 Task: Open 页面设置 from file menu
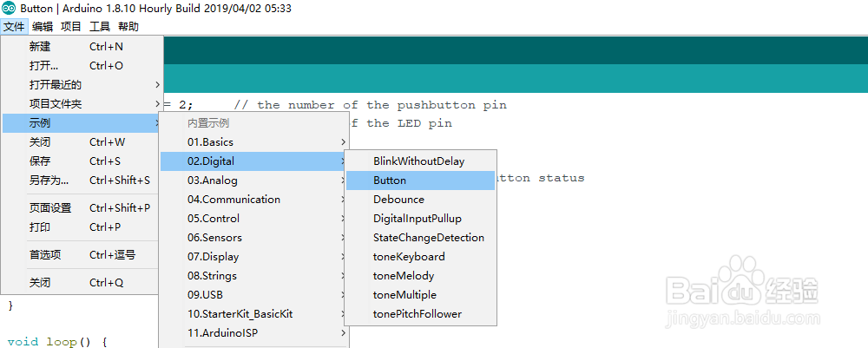tap(82, 208)
